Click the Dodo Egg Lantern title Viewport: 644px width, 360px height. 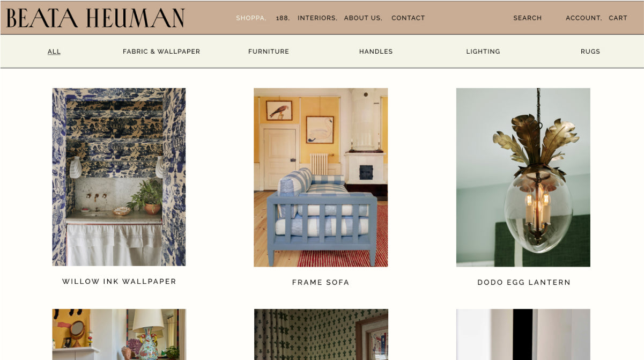click(524, 282)
